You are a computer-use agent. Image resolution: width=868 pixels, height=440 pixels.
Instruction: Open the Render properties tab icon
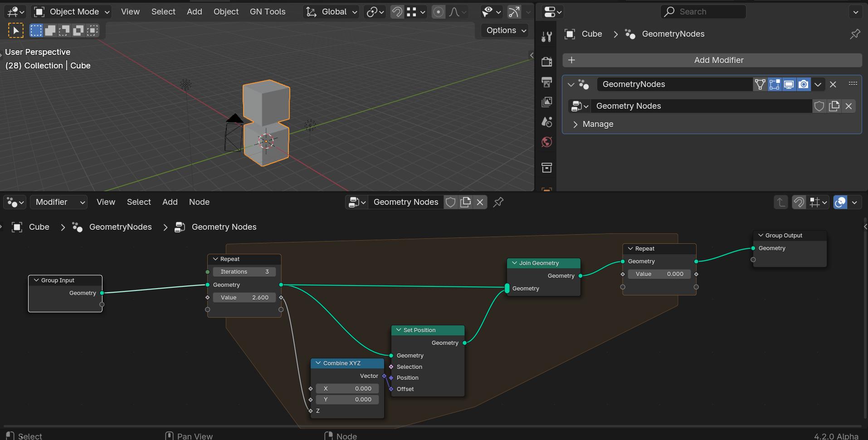point(546,61)
